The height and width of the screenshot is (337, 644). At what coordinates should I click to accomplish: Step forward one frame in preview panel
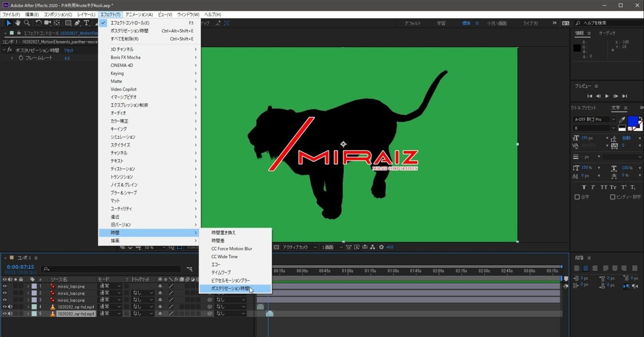tap(615, 96)
